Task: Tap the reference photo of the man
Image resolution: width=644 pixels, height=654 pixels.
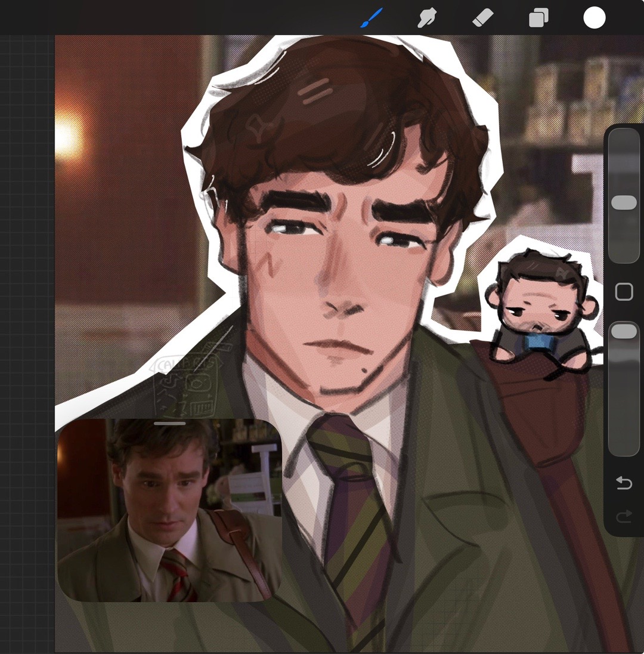Action: [x=170, y=510]
